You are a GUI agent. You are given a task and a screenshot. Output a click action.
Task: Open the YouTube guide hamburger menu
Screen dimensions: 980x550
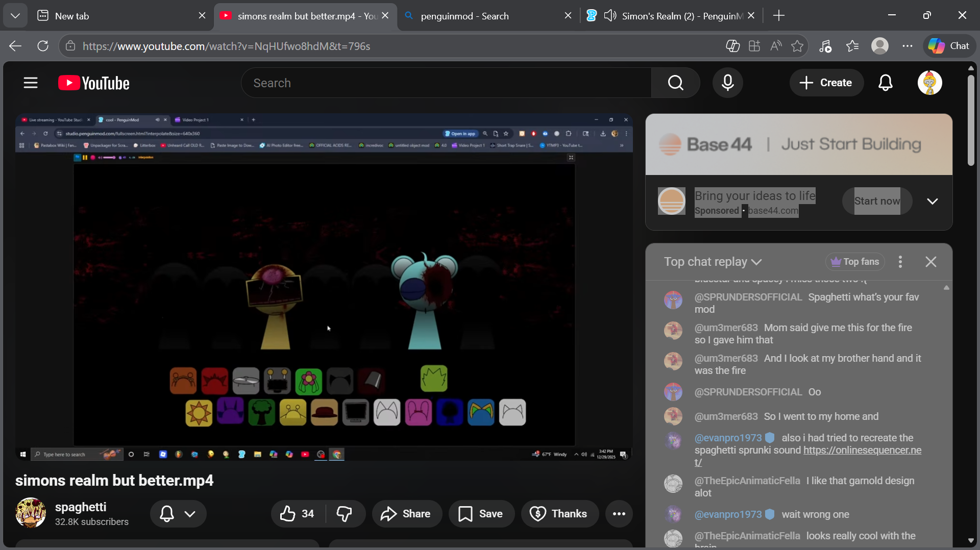pos(31,83)
